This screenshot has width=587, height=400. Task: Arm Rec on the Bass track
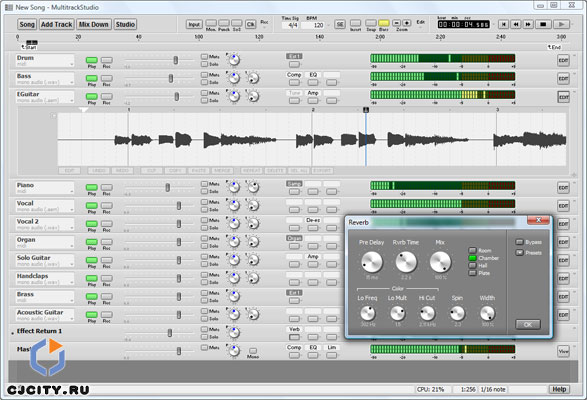(x=107, y=78)
